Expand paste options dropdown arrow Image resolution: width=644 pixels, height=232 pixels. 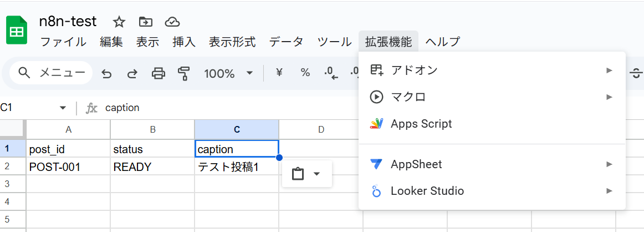pos(316,174)
